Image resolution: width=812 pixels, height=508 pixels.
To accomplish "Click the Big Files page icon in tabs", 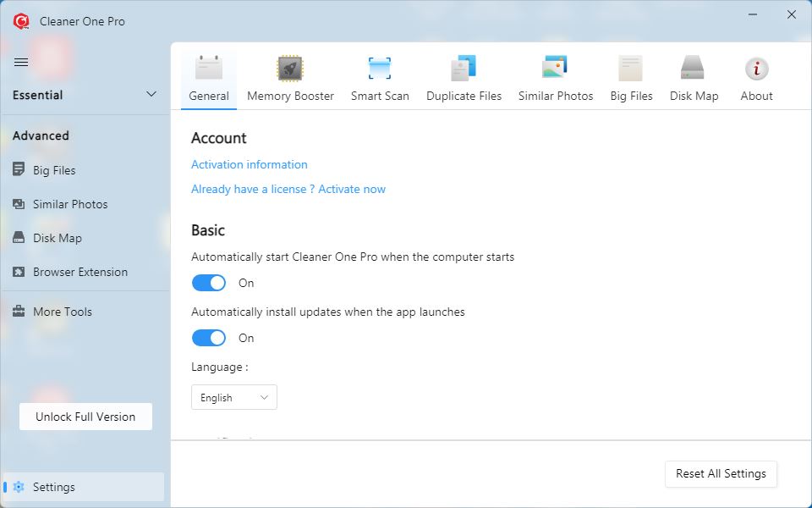I will pos(631,68).
